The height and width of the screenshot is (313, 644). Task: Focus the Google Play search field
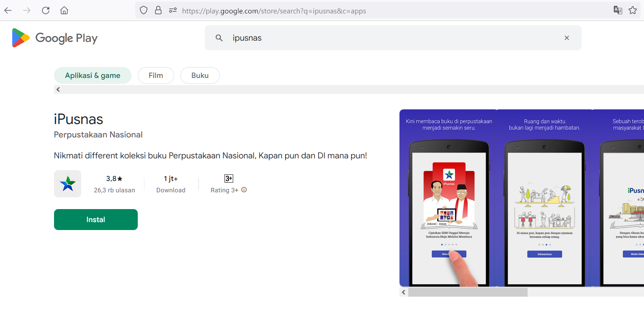[x=393, y=38]
